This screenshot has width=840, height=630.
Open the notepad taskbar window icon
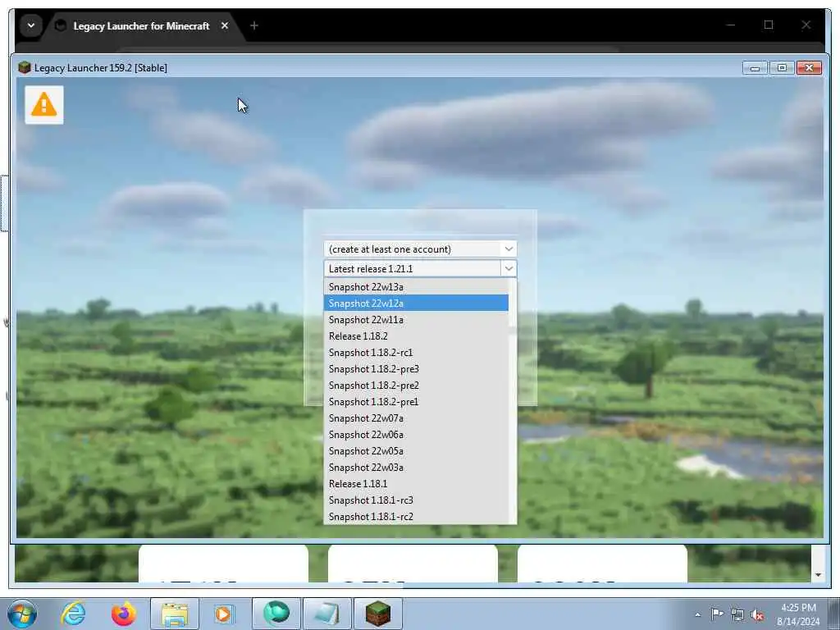[x=326, y=614]
